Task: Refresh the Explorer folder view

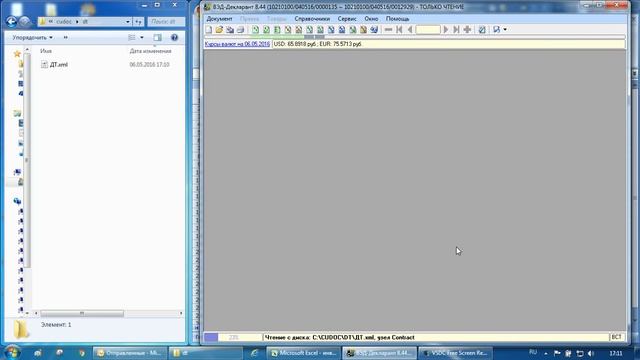Action: (x=139, y=22)
